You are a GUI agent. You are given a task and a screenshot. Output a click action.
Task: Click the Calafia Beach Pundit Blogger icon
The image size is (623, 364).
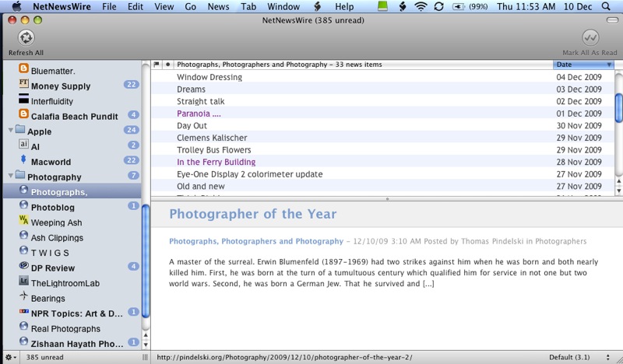point(24,114)
